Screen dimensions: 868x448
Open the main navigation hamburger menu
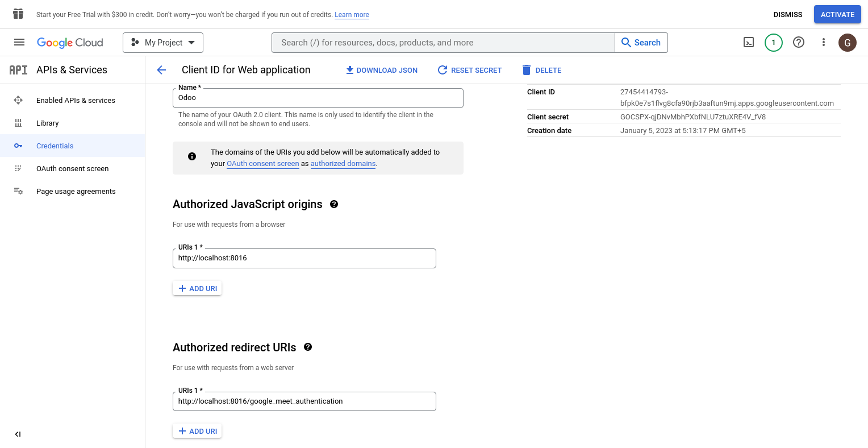(19, 42)
